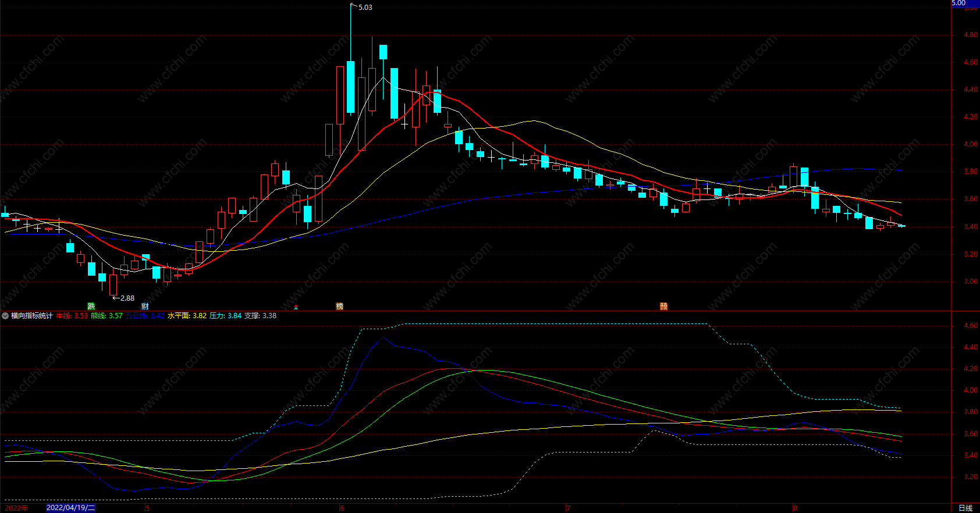Click the 5.03 high price label
The height and width of the screenshot is (513, 980).
coord(365,8)
